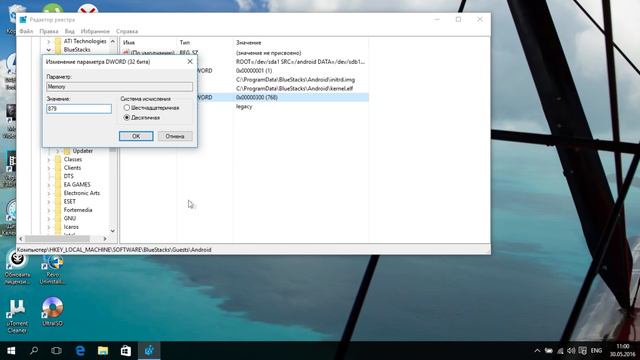Expand the GNU key

pos(49,218)
